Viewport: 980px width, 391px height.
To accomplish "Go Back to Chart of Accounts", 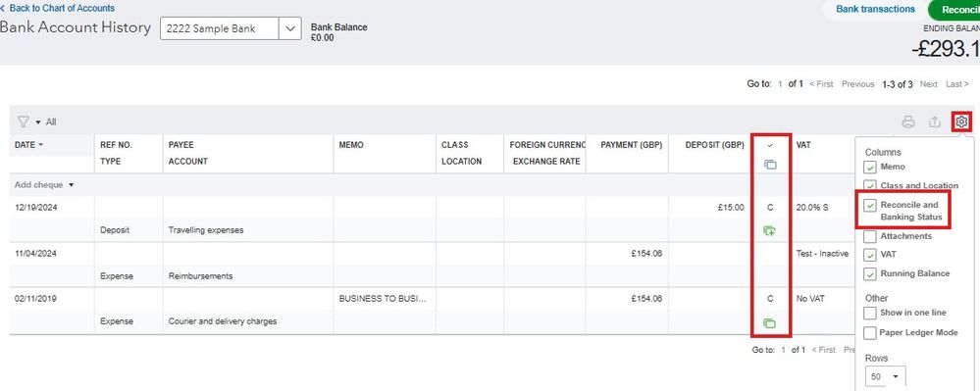I will coord(58,8).
